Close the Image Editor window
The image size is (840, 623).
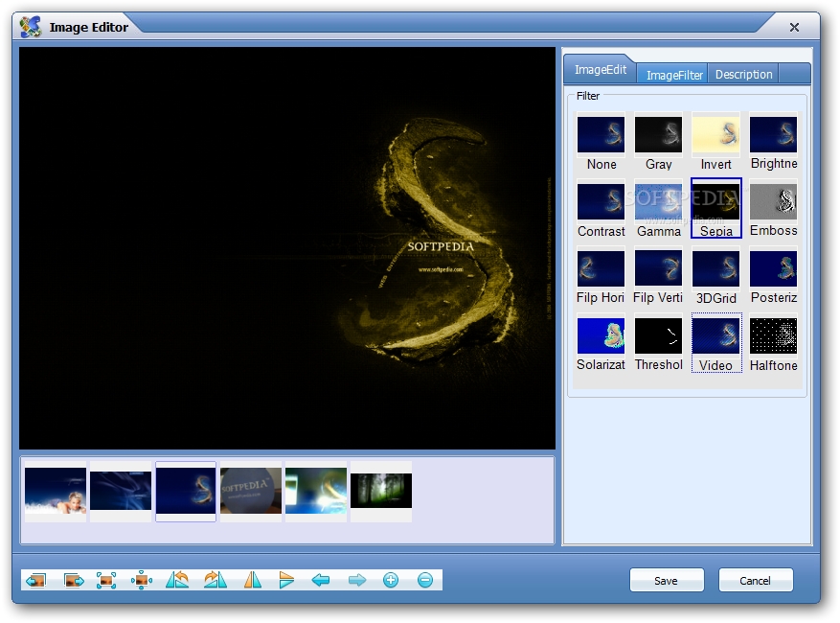pyautogui.click(x=794, y=27)
